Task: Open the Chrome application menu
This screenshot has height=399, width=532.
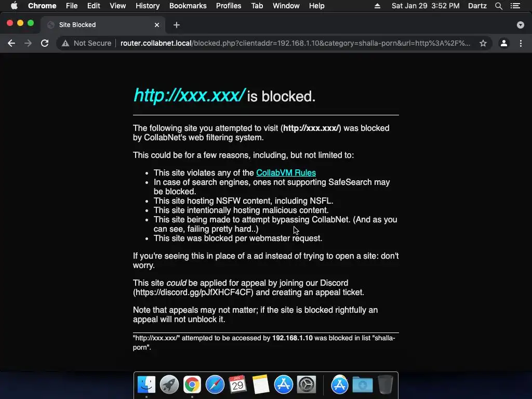Action: tap(42, 6)
